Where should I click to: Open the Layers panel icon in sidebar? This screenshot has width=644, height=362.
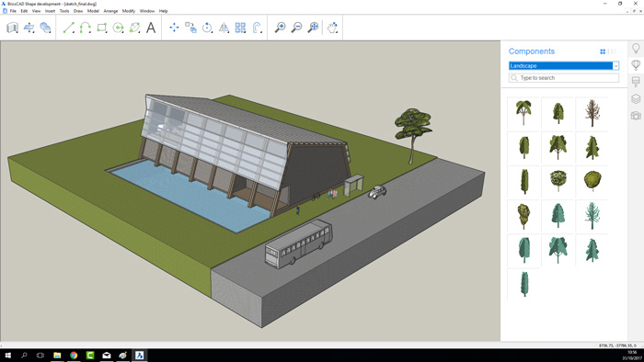pos(636,98)
